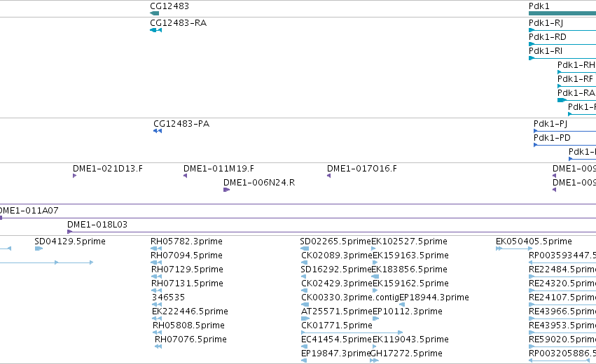Select the Pdk1-RA transcript thick arrow glyph
This screenshot has height=364, width=596.
tap(562, 100)
